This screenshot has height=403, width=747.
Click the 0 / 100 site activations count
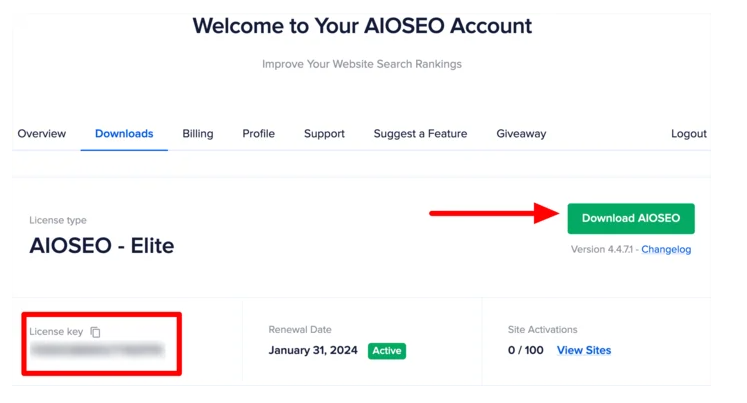[526, 350]
